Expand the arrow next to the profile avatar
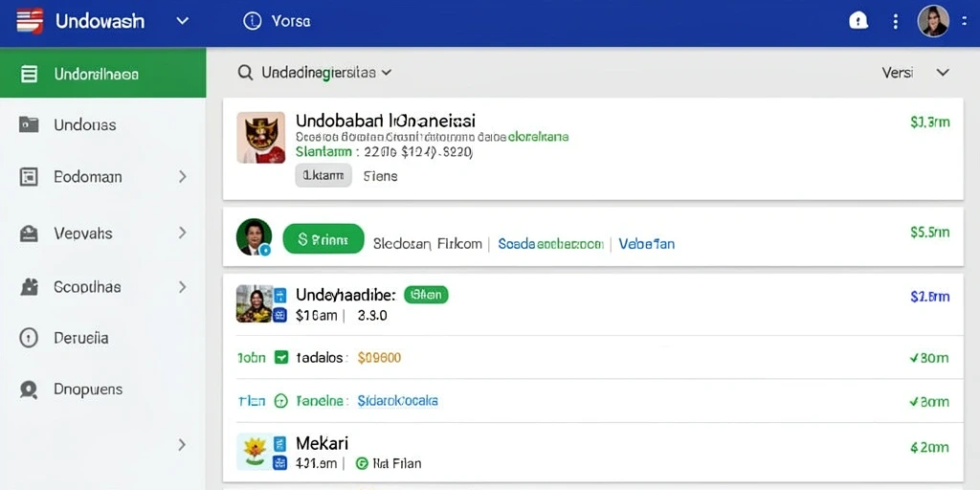The image size is (980, 490). click(965, 21)
